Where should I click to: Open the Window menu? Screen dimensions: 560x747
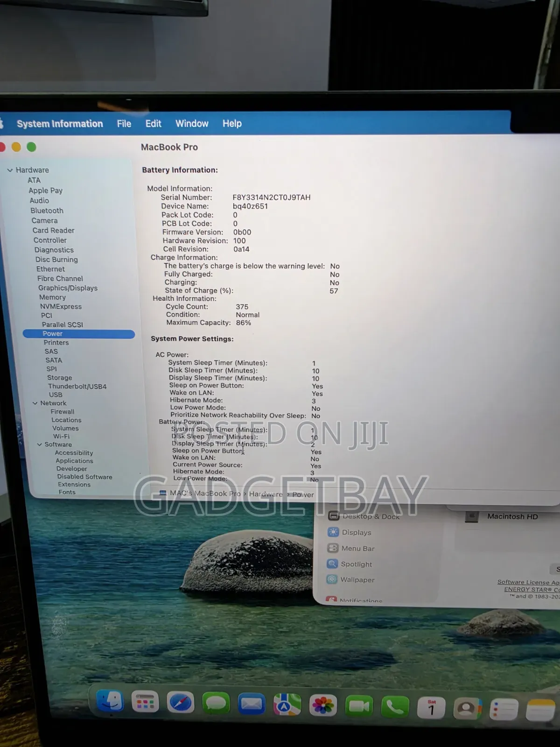click(192, 124)
